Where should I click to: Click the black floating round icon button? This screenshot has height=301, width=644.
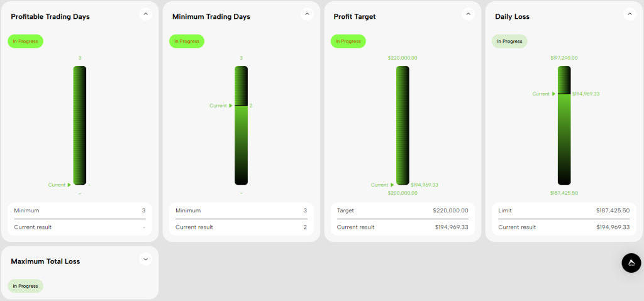pos(631,263)
